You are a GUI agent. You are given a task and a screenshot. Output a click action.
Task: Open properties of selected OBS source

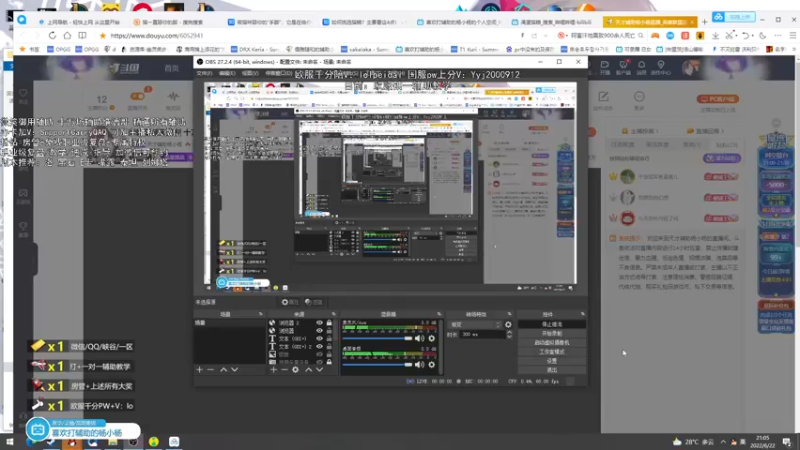point(290,302)
